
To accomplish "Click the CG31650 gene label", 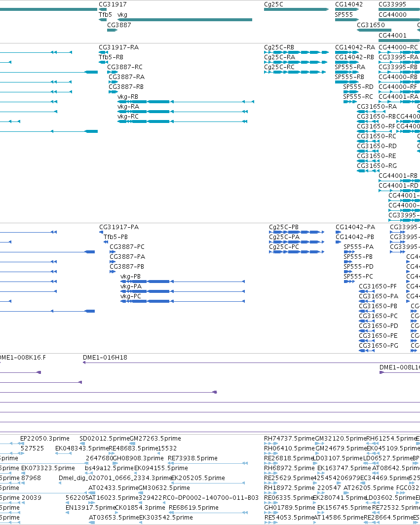I will 371,25.
